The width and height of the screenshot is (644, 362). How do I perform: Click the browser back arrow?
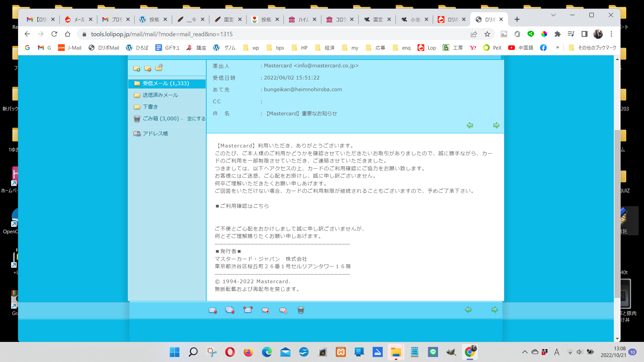tap(27, 34)
